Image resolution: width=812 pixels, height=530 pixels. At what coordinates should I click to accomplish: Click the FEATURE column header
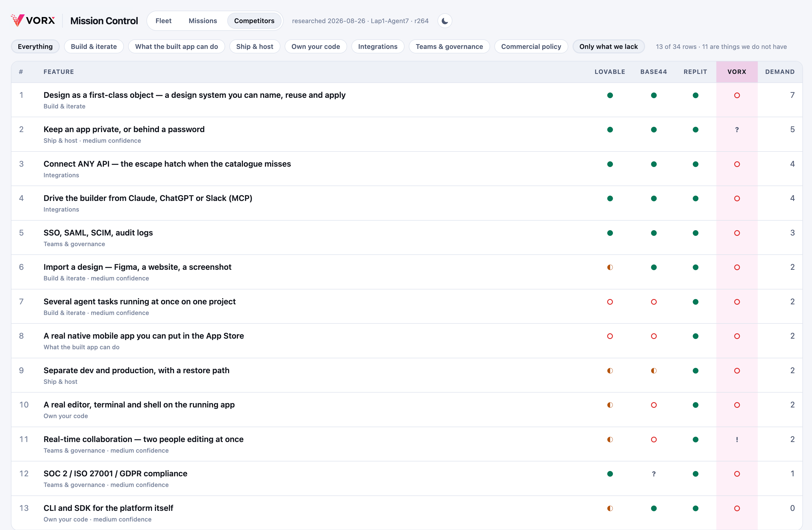coord(59,72)
